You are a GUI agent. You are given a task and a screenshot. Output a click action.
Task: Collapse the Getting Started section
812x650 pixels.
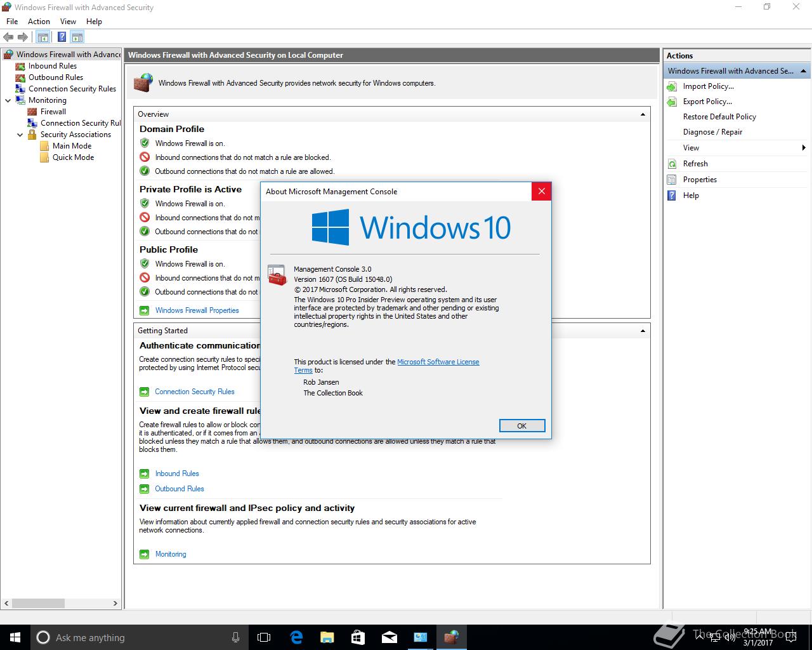point(643,331)
